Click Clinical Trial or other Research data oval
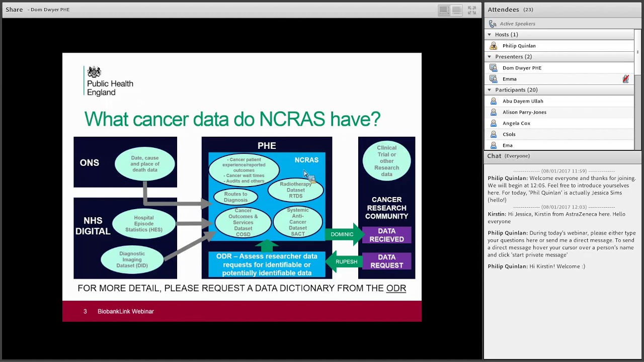The image size is (644, 362). pyautogui.click(x=386, y=161)
